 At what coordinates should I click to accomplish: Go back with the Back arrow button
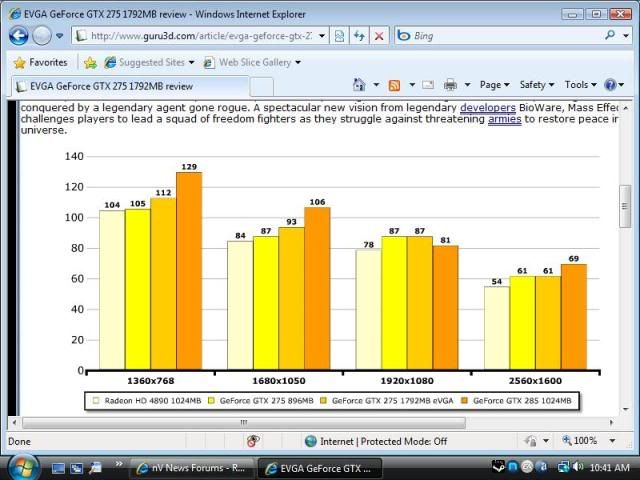[19, 36]
